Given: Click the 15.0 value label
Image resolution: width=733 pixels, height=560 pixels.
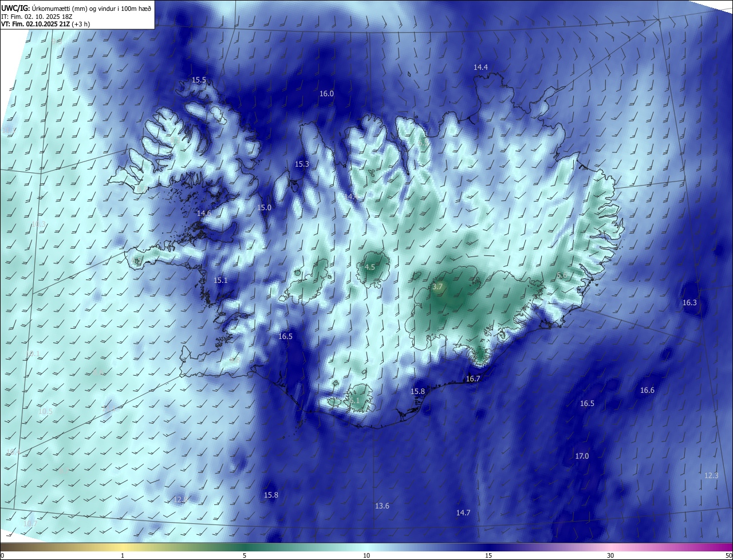Looking at the screenshot, I should pos(264,208).
